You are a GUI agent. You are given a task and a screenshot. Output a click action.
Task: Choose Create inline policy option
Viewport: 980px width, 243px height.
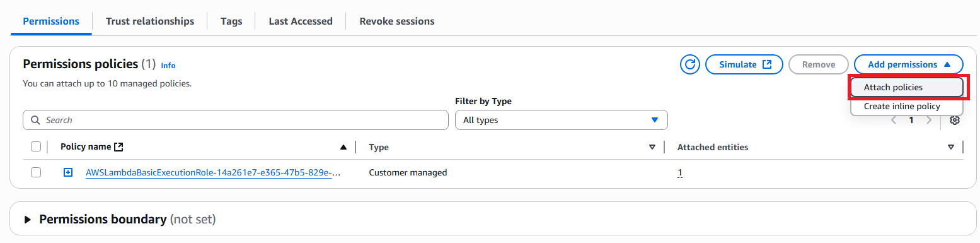coord(907,106)
